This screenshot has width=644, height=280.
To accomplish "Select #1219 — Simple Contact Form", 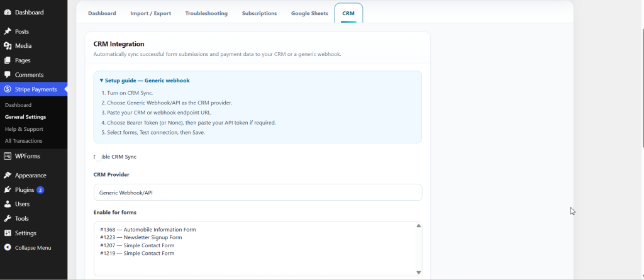I will tap(137, 254).
